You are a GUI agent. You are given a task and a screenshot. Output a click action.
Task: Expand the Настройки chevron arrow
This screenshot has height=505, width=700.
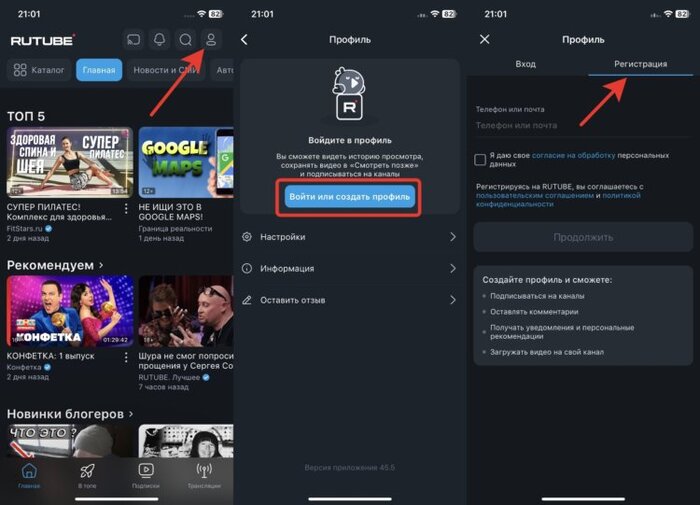453,237
